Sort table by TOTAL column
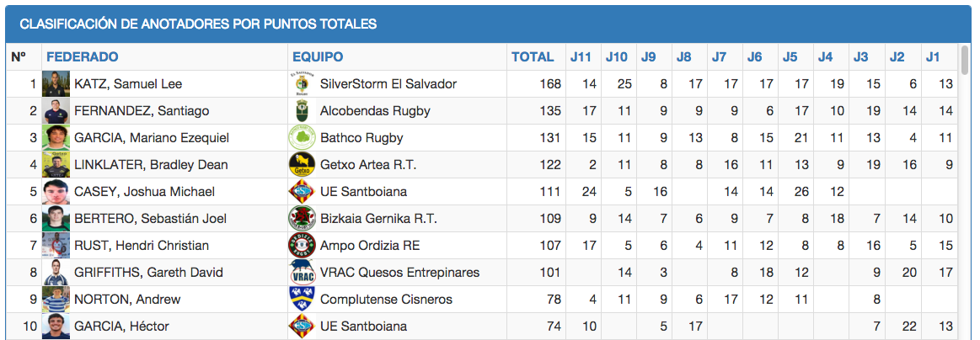 (533, 57)
